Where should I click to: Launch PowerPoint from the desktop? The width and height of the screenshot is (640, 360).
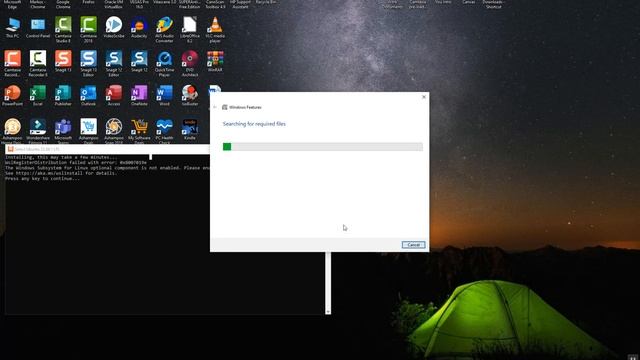click(12, 96)
